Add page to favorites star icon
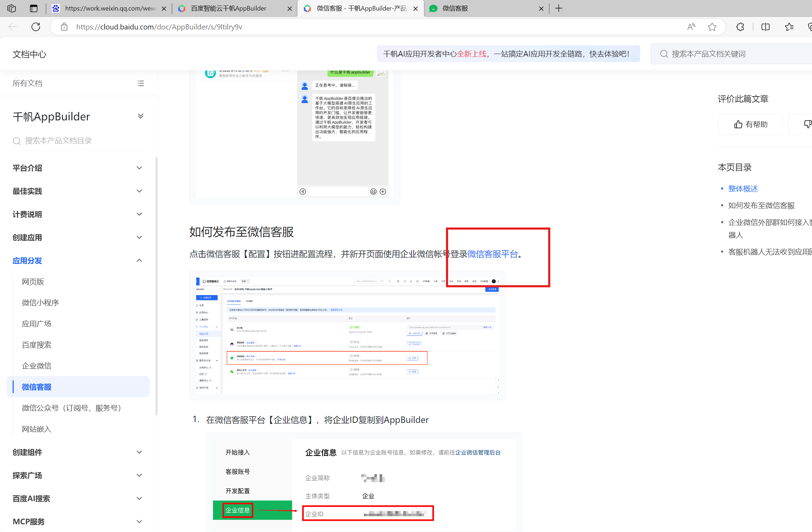Image resolution: width=812 pixels, height=532 pixels. point(712,27)
